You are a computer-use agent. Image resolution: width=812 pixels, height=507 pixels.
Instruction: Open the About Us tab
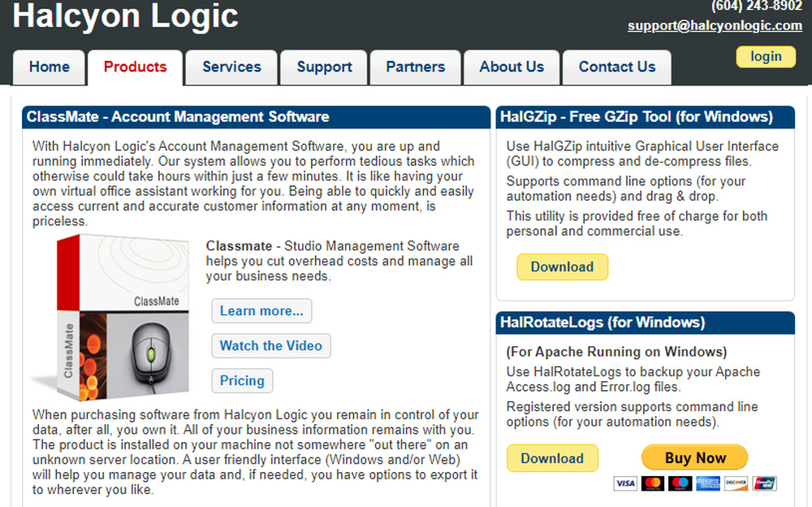(x=512, y=67)
